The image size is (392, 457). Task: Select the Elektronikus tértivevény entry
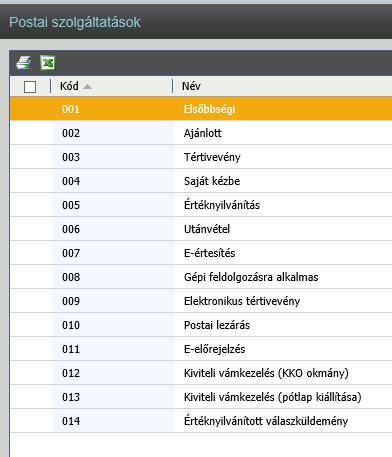pos(242,301)
